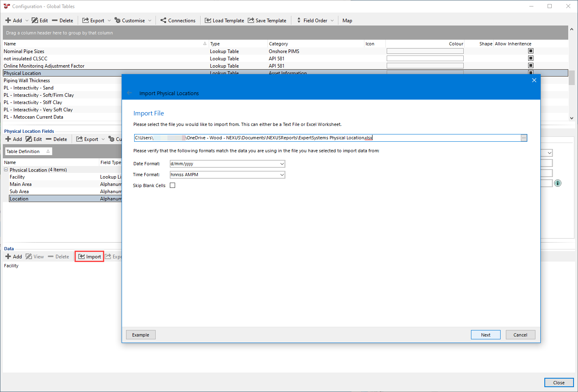Image resolution: width=578 pixels, height=392 pixels.
Task: Click Add in Physical Location Fields toolbar
Action: point(14,139)
